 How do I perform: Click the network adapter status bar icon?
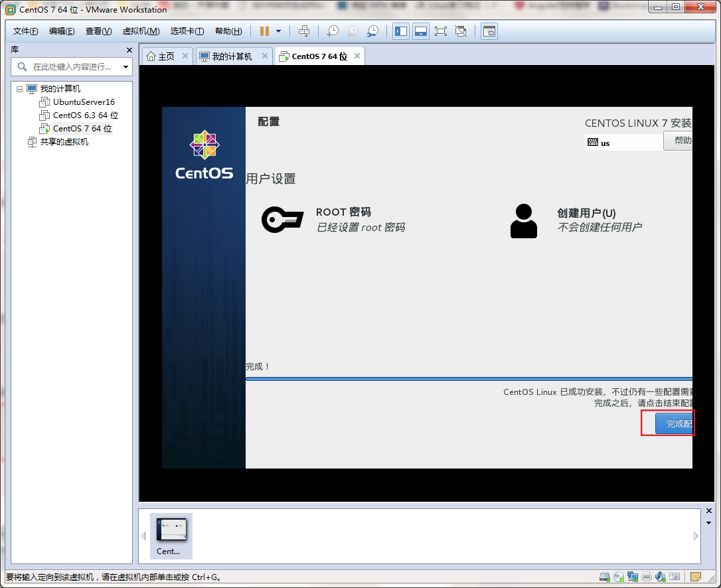[x=633, y=577]
